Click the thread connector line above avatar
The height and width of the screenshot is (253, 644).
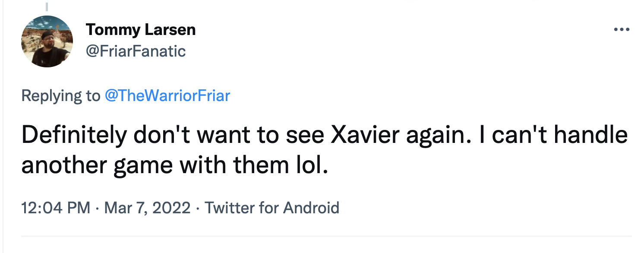[47, 6]
